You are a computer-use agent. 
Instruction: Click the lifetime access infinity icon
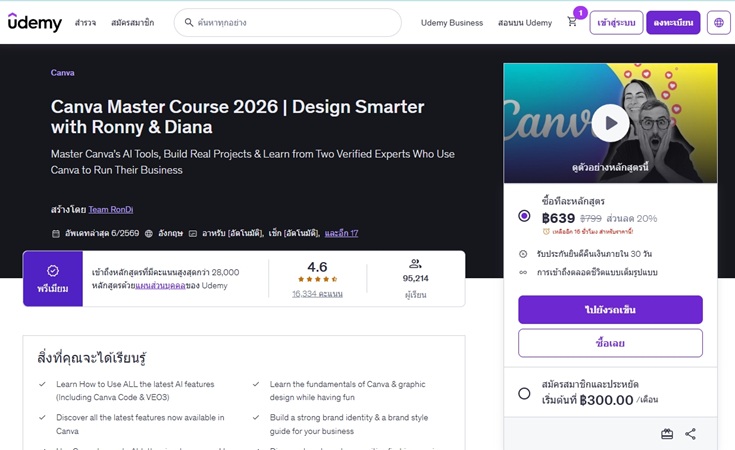coord(523,272)
